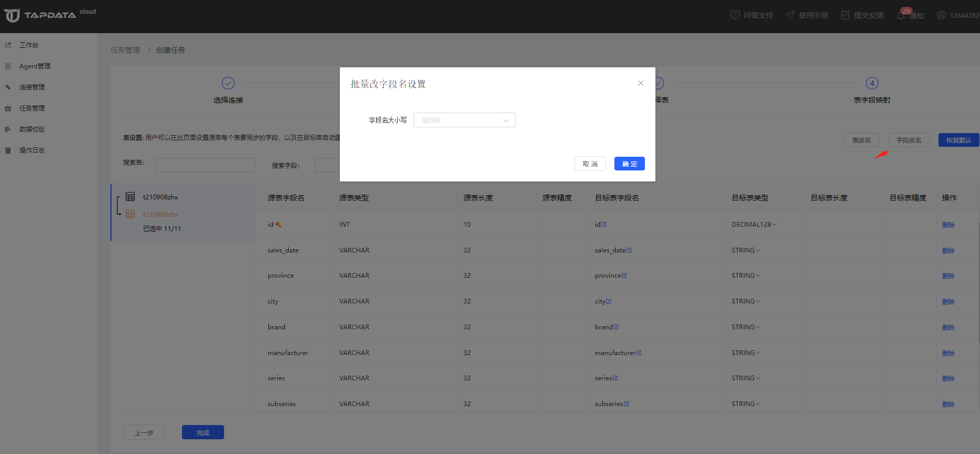The height and width of the screenshot is (454, 980).
Task: Click 目标表类型 column header
Action: (750, 198)
